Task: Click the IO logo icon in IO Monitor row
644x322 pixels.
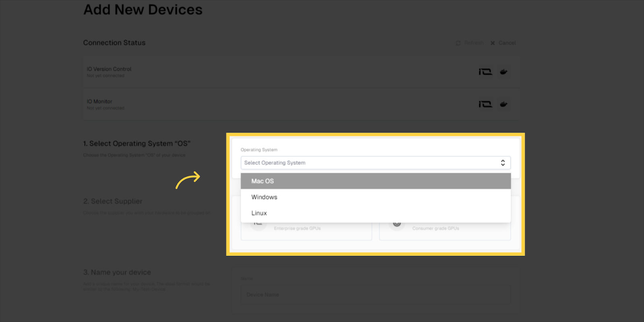Action: click(x=485, y=104)
